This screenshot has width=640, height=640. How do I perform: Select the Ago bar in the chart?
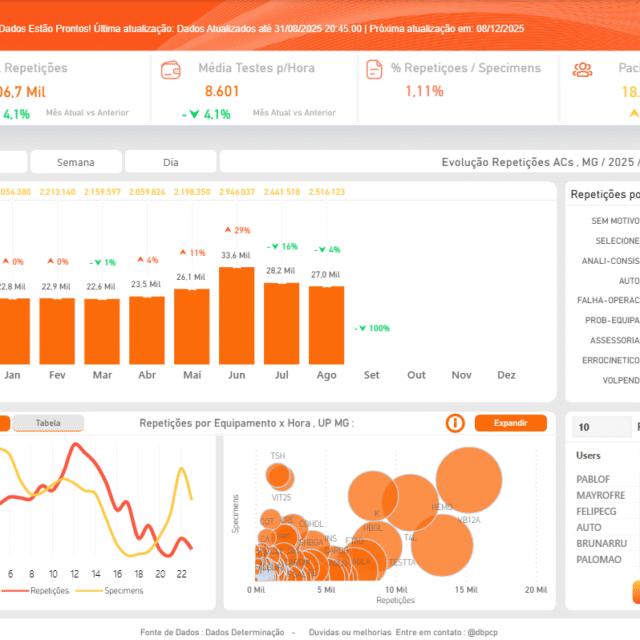pyautogui.click(x=326, y=325)
